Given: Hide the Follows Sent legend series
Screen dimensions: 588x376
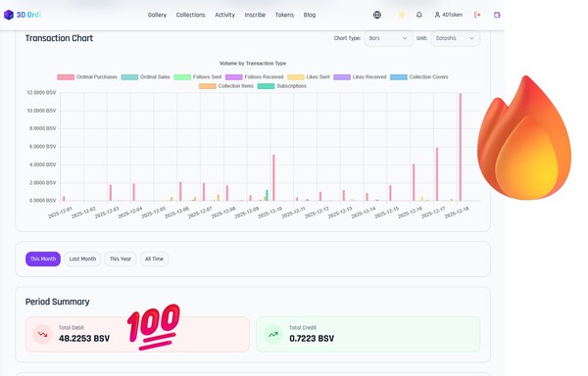Looking at the screenshot, I should 198,77.
